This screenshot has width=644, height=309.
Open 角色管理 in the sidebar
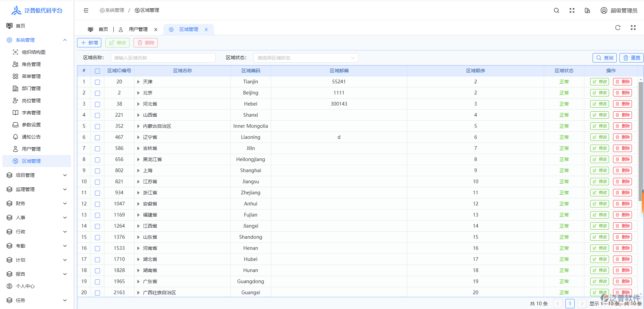(x=31, y=64)
